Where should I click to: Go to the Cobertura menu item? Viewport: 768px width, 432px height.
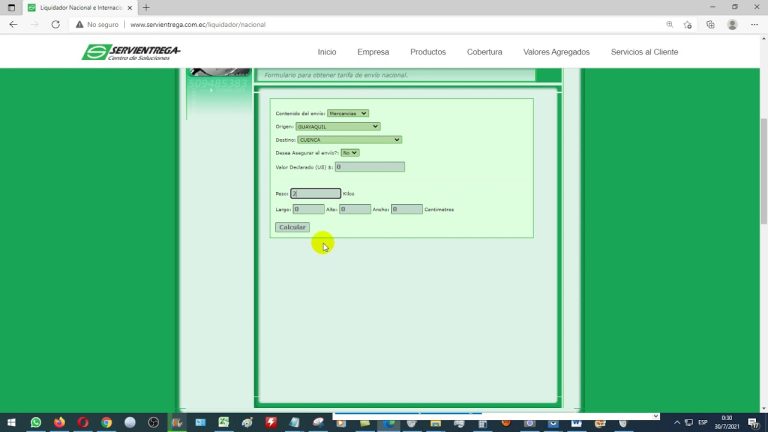[485, 52]
